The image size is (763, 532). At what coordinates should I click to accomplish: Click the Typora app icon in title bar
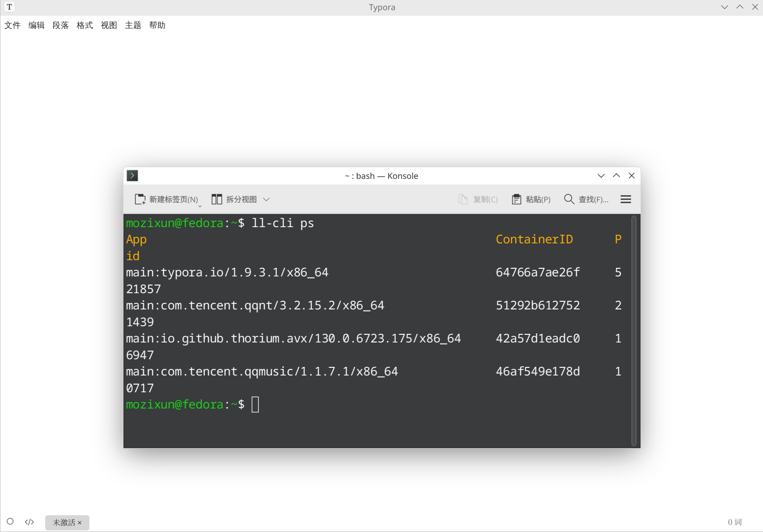point(9,7)
